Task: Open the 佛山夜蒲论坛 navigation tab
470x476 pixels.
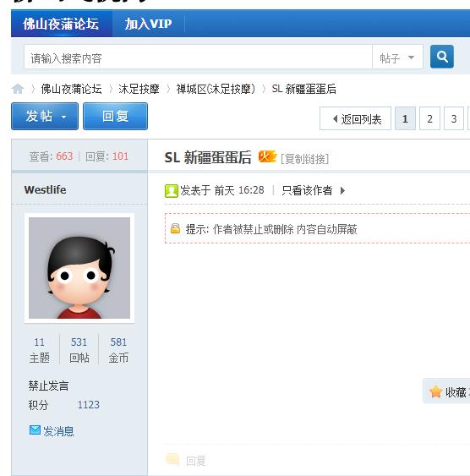Action: [x=61, y=24]
